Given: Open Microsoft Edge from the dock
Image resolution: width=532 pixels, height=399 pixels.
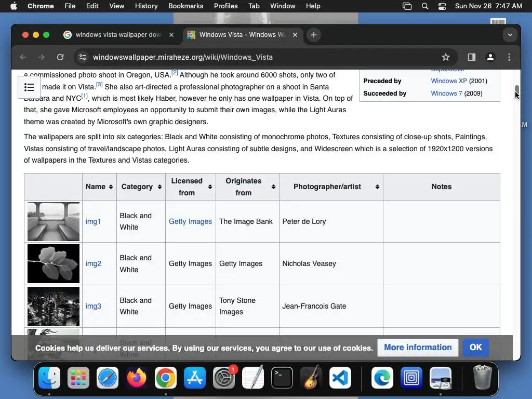Looking at the screenshot, I should point(382,378).
